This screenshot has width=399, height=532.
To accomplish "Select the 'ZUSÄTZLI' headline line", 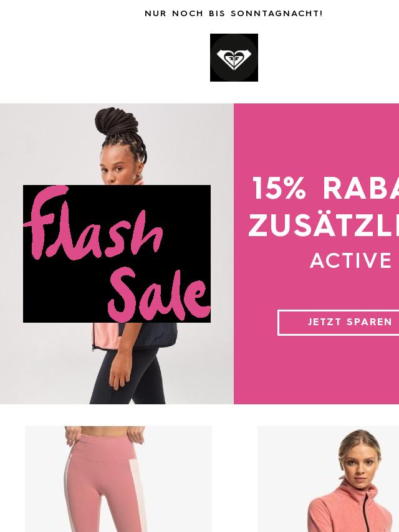I will point(324,226).
